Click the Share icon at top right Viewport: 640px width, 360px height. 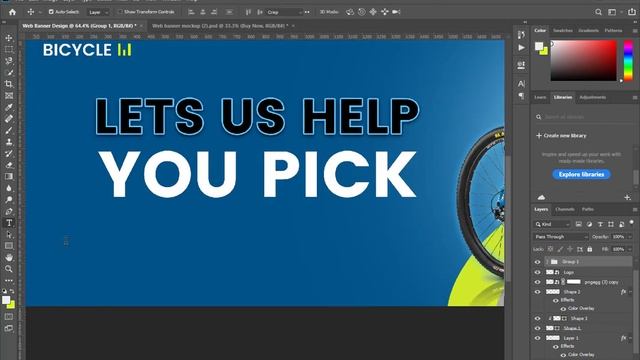tap(631, 12)
